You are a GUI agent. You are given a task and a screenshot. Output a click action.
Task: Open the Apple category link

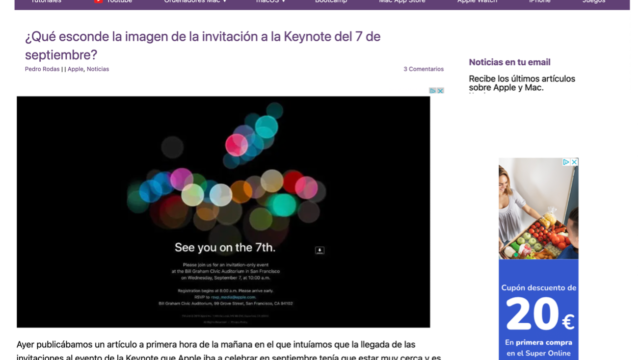coord(76,69)
